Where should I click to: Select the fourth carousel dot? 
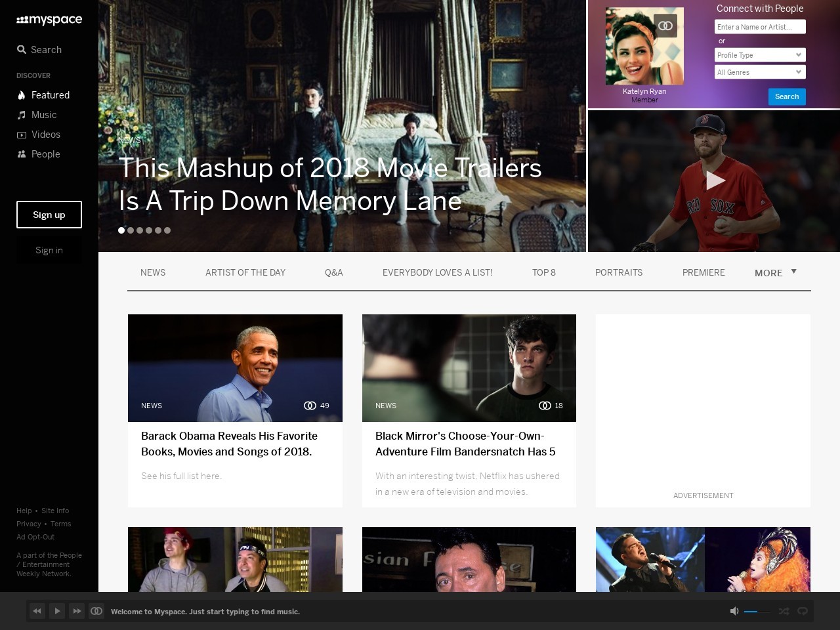[149, 230]
